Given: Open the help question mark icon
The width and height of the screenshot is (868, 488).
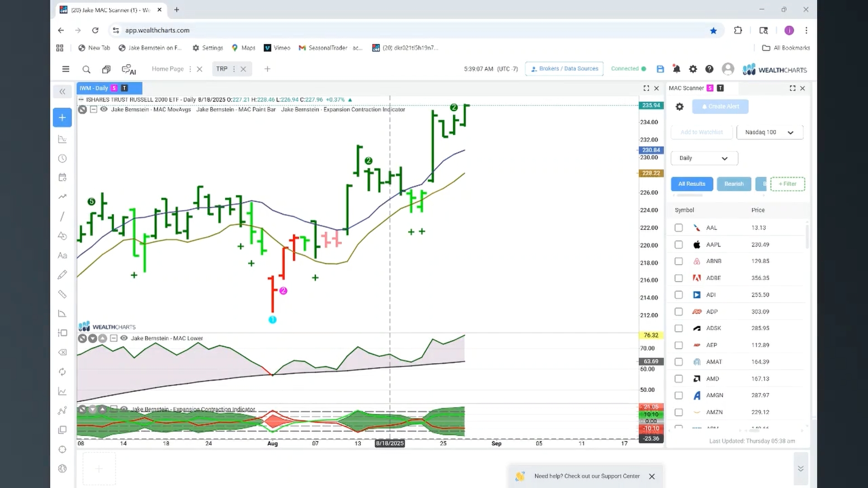Looking at the screenshot, I should [709, 69].
